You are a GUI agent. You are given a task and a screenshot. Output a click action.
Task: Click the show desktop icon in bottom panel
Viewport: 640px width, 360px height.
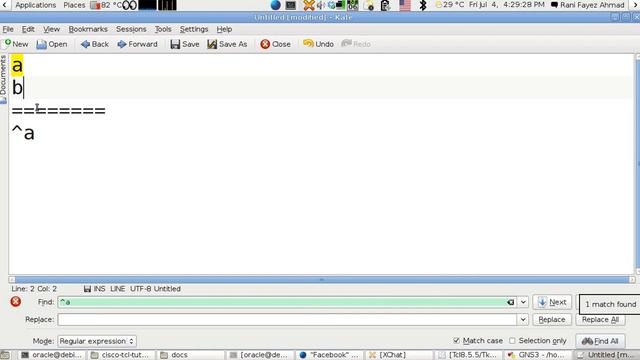tap(5, 355)
